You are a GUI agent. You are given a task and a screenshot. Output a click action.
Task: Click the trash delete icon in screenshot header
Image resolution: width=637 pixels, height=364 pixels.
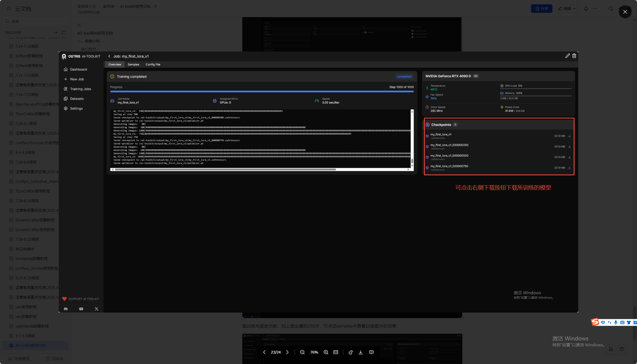pyautogui.click(x=574, y=56)
